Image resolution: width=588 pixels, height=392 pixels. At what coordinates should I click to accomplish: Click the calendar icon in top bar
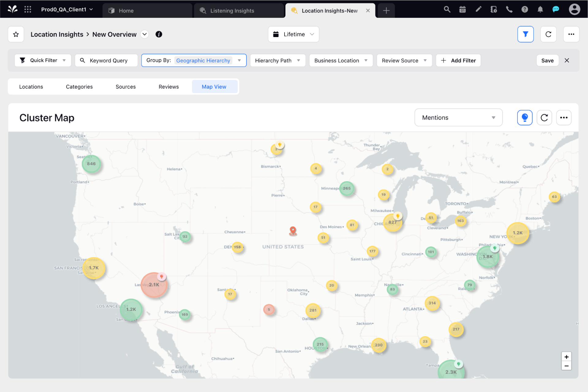pyautogui.click(x=462, y=10)
